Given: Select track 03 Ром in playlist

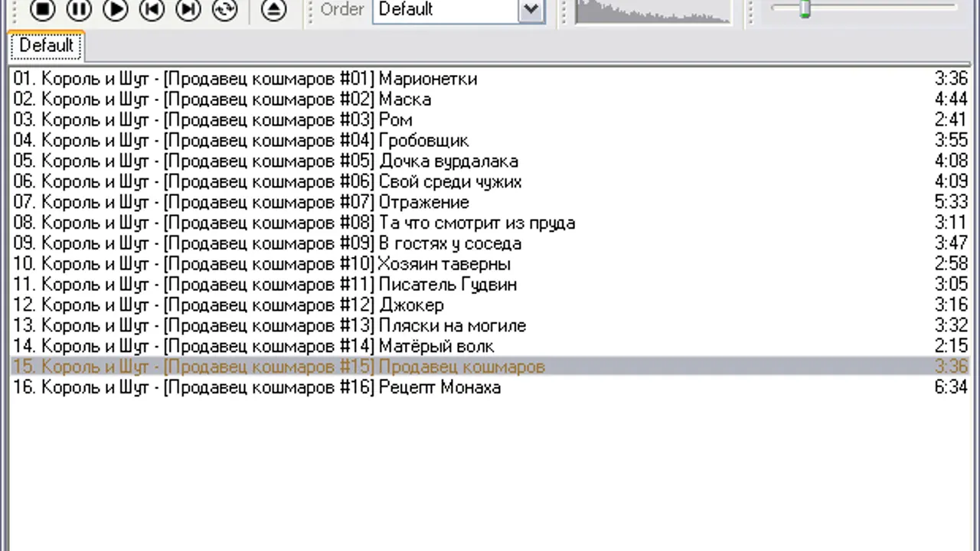Looking at the screenshot, I should click(213, 120).
